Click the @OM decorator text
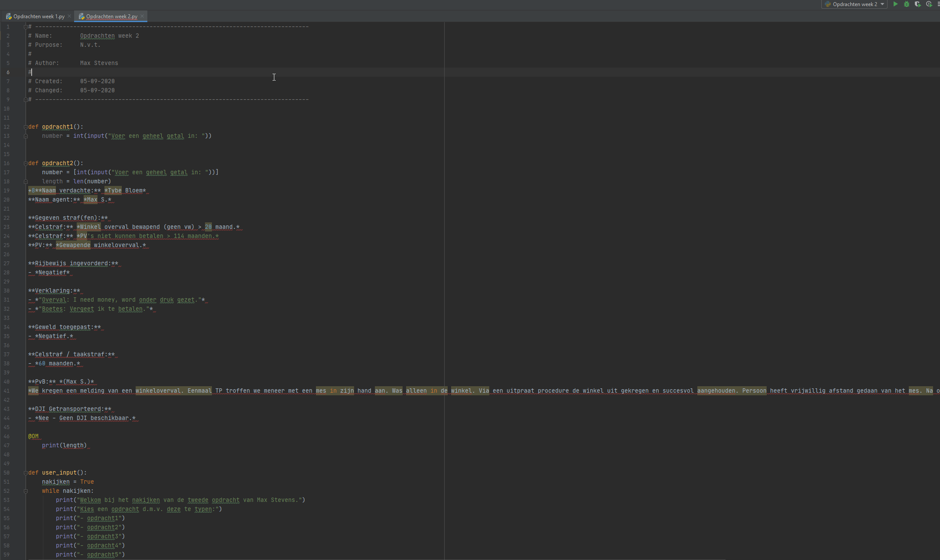This screenshot has width=940, height=560. pyautogui.click(x=33, y=436)
